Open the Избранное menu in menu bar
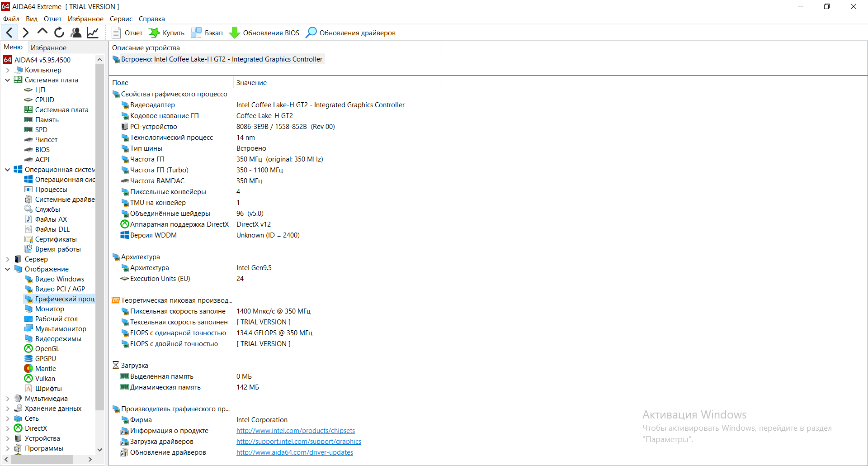Viewport: 868px width, 466px height. pos(85,19)
